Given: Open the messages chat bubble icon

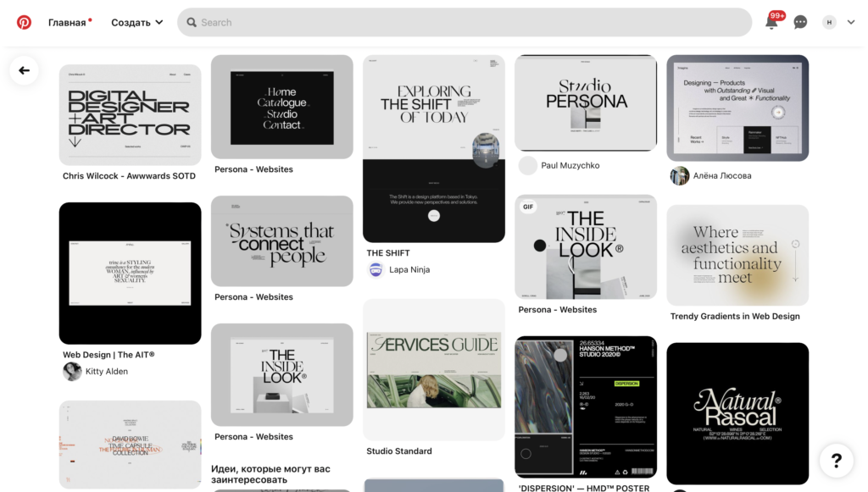Looking at the screenshot, I should point(800,22).
